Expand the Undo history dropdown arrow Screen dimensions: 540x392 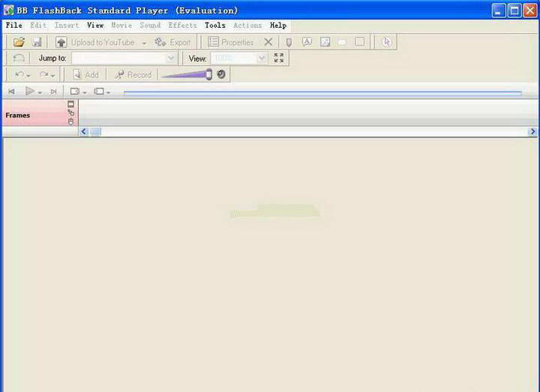[28, 76]
